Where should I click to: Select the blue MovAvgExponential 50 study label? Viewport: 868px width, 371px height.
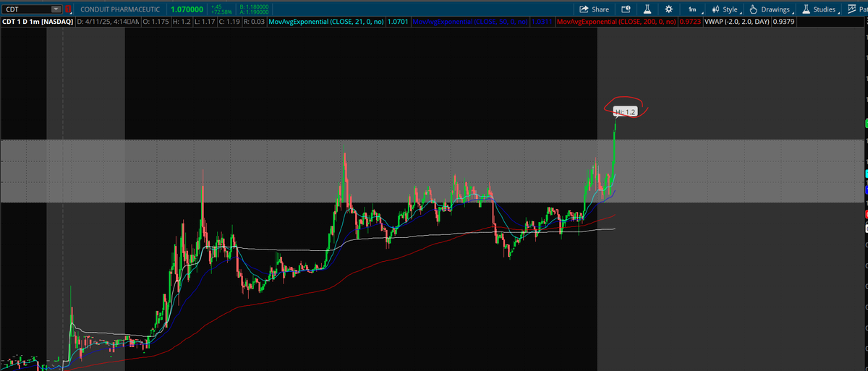coord(469,22)
